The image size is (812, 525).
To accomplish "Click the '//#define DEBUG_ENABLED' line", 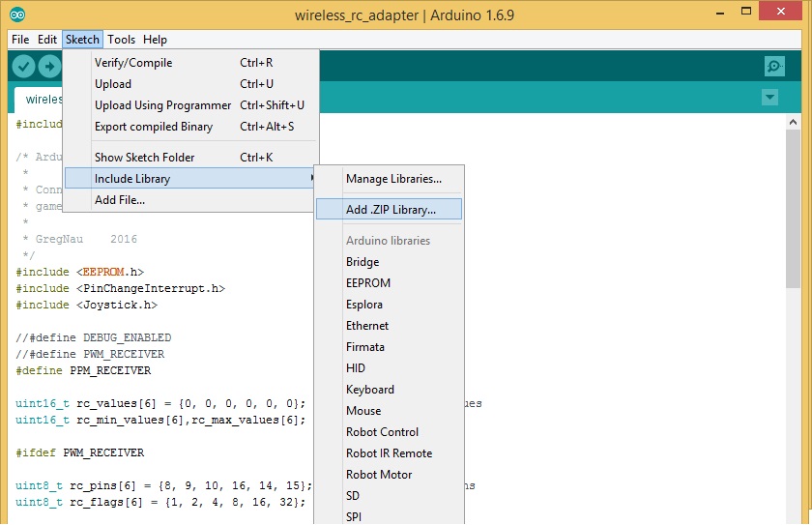I will (93, 337).
